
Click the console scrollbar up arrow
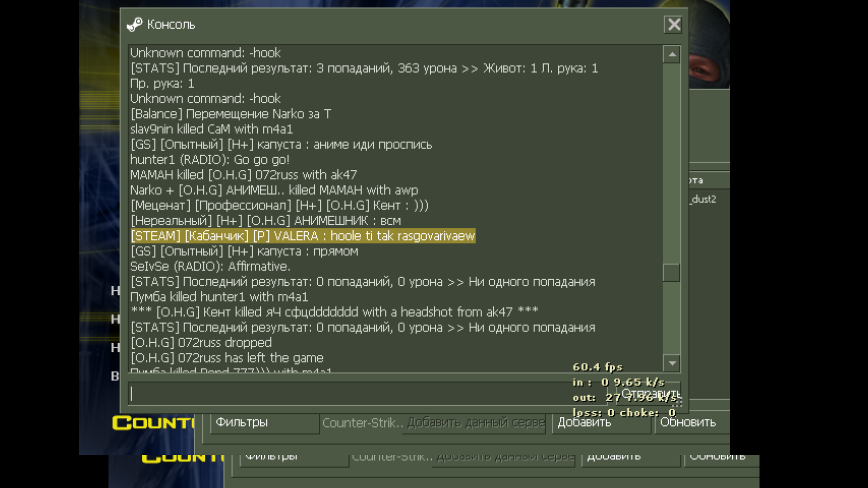[672, 55]
